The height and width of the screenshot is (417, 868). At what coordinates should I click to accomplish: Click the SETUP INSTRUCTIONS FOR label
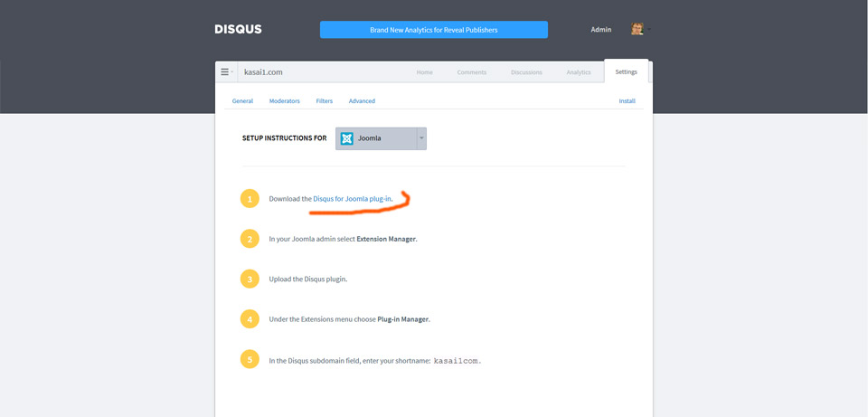pos(285,138)
